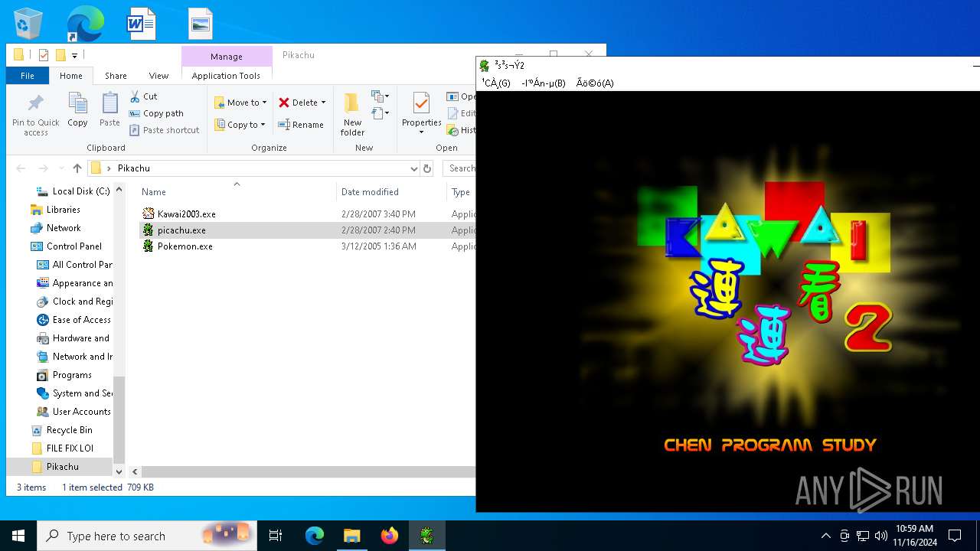980x551 pixels.
Task: Open Edge from the taskbar
Action: (x=315, y=536)
